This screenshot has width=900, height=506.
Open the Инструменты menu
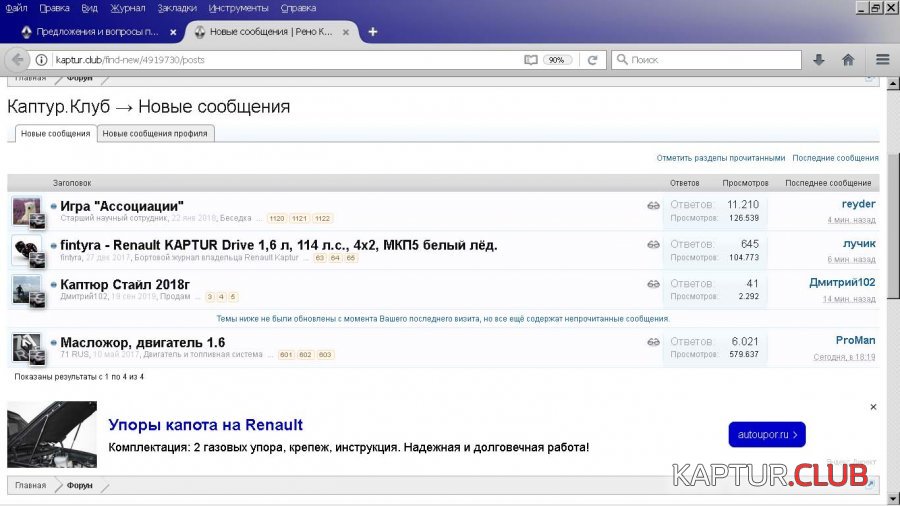238,8
